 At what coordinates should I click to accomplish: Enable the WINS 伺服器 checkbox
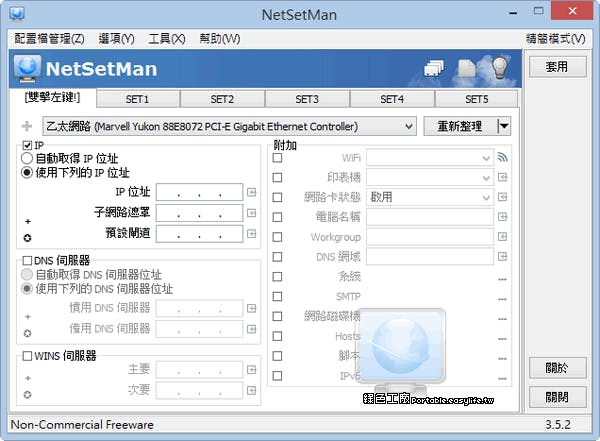coord(27,356)
